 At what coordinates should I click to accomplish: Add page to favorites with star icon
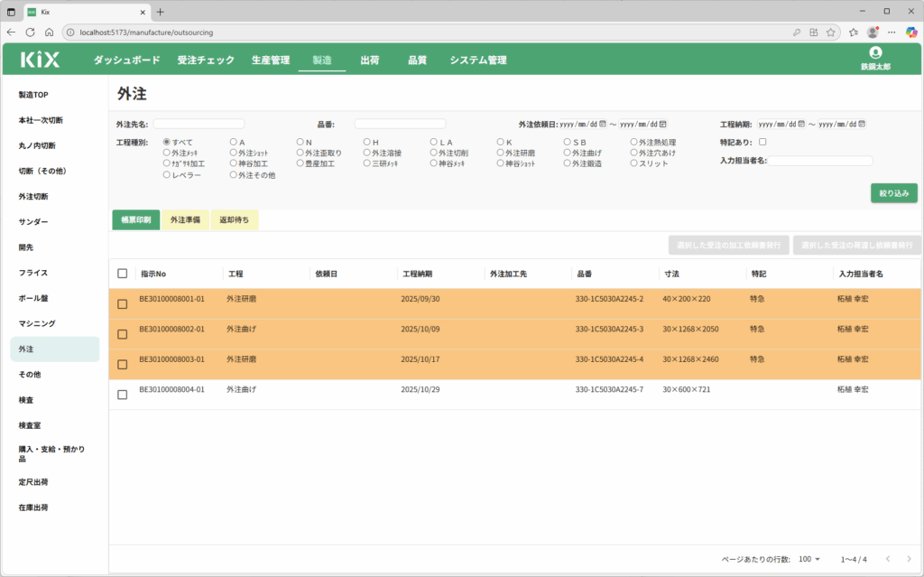pos(829,32)
